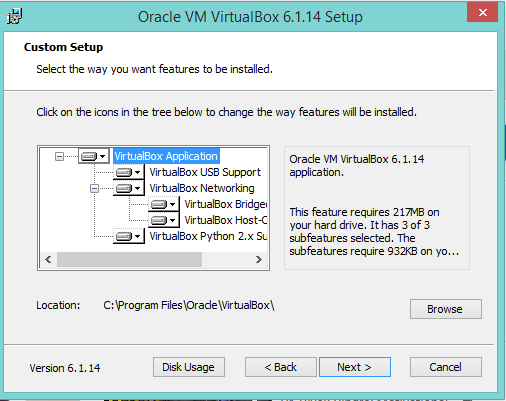Cancel the VirtualBox setup

pos(446,367)
